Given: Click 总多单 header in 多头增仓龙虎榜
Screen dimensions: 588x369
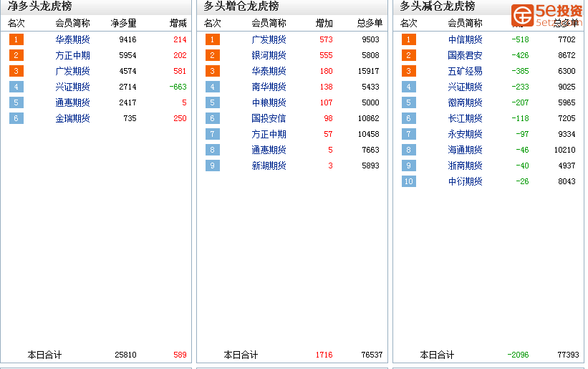Looking at the screenshot, I should pyautogui.click(x=370, y=23).
